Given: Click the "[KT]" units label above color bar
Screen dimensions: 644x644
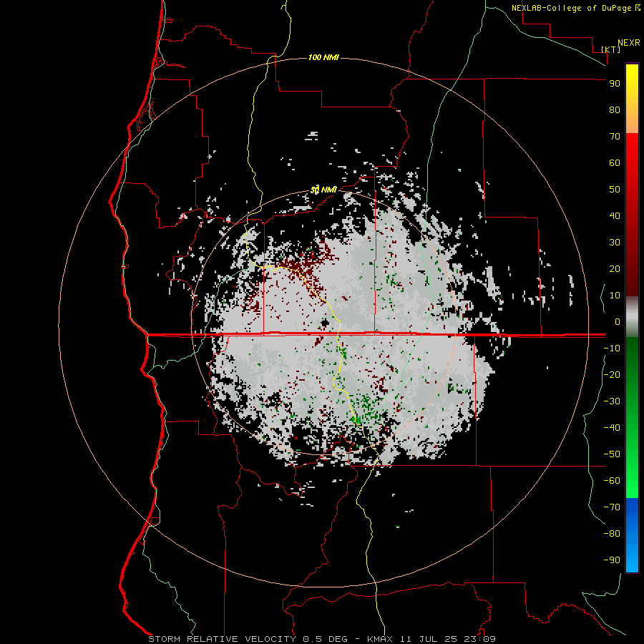Looking at the screenshot, I should 611,49.
